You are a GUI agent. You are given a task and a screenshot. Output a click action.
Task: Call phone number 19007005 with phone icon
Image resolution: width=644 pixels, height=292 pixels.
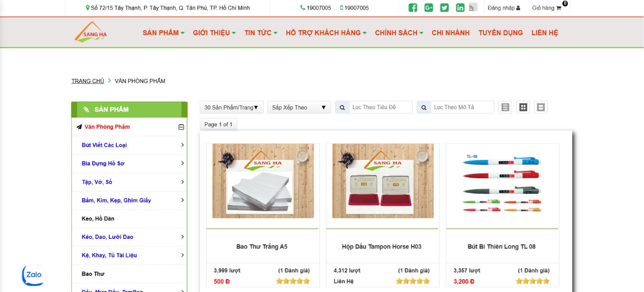coord(316,8)
